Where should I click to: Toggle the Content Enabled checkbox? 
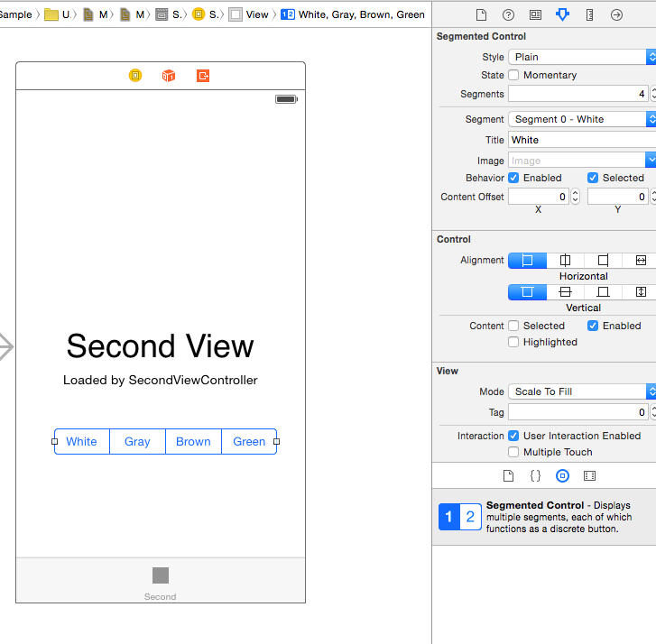[x=593, y=326]
